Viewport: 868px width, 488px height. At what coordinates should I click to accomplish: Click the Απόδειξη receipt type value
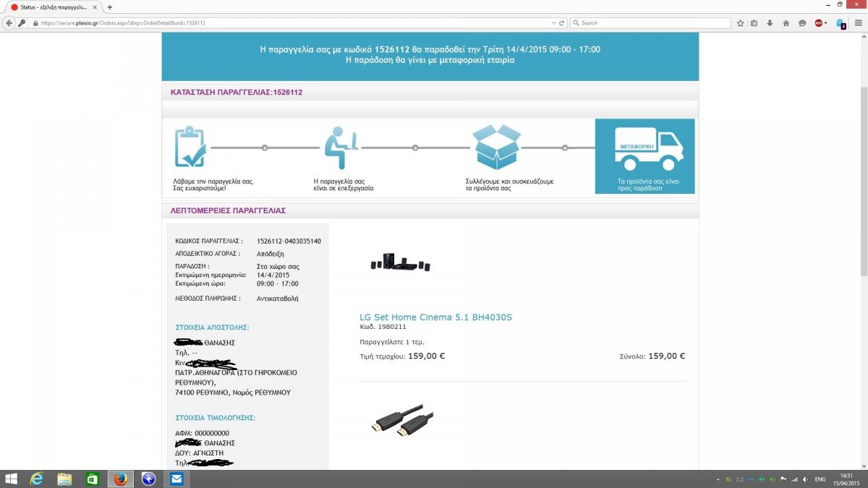(271, 254)
